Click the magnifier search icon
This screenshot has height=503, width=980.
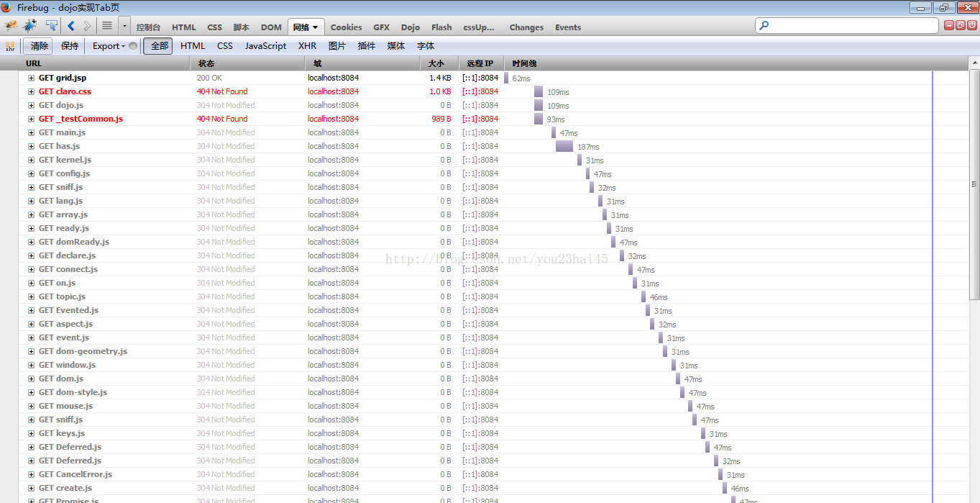(764, 25)
